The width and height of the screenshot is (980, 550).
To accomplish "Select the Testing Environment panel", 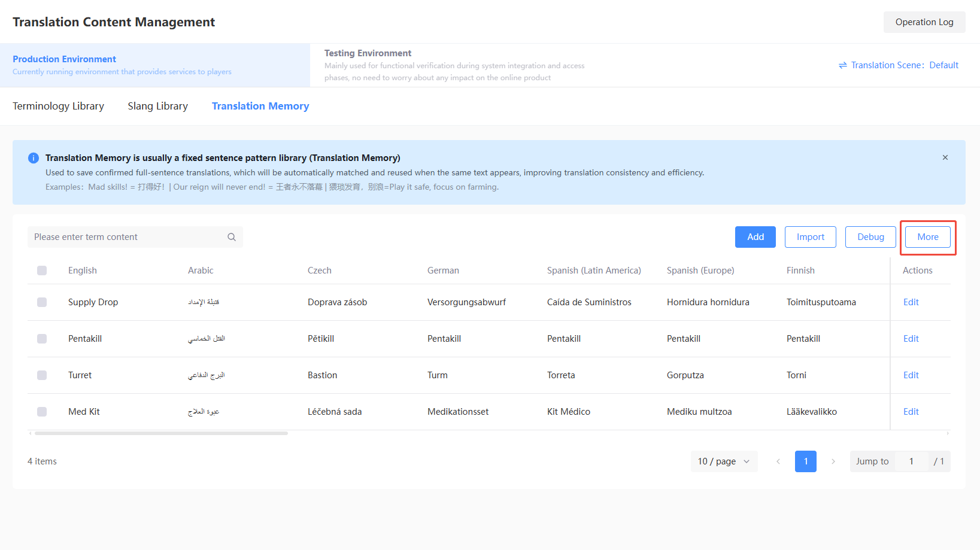I will click(x=454, y=65).
